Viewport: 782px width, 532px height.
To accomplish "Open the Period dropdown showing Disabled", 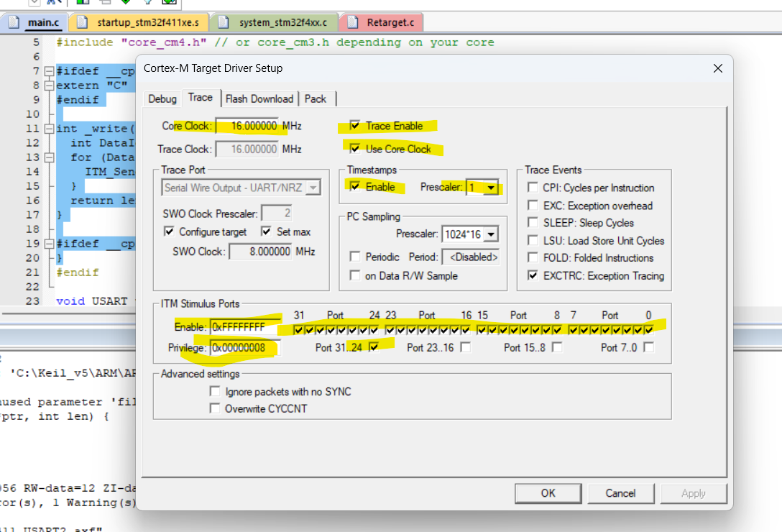I will pyautogui.click(x=470, y=255).
